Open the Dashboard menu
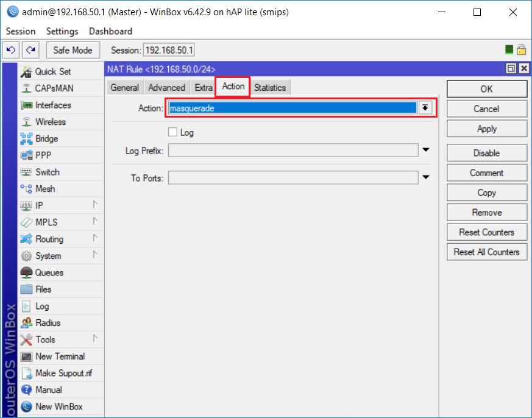The height and width of the screenshot is (418, 532). click(111, 31)
